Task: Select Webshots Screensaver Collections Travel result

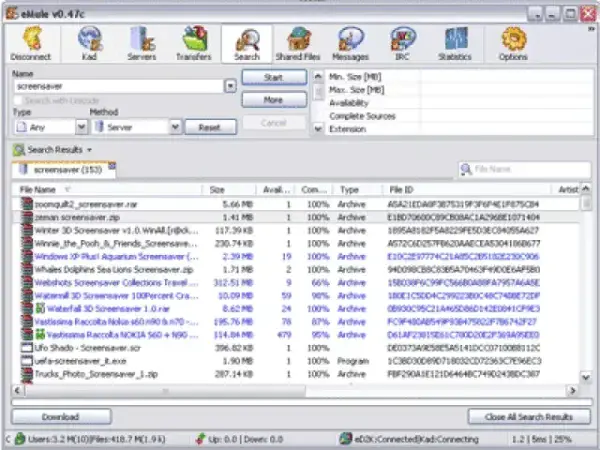Action: click(x=295, y=282)
